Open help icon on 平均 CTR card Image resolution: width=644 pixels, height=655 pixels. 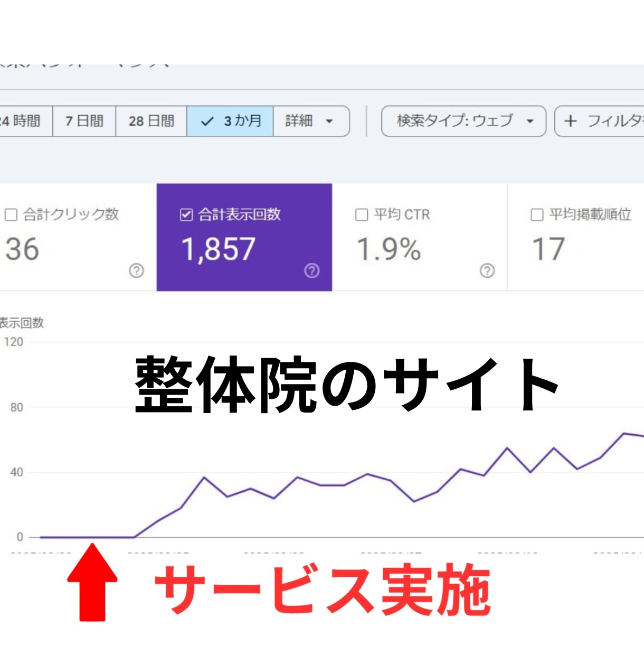[487, 270]
